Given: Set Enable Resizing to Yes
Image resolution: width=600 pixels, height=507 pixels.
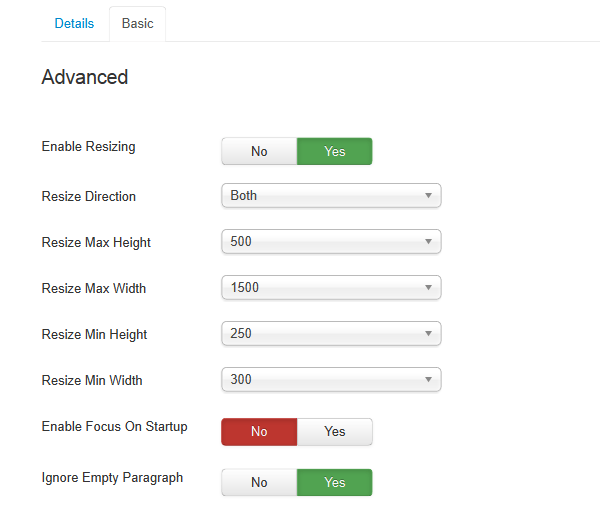Looking at the screenshot, I should pyautogui.click(x=335, y=151).
